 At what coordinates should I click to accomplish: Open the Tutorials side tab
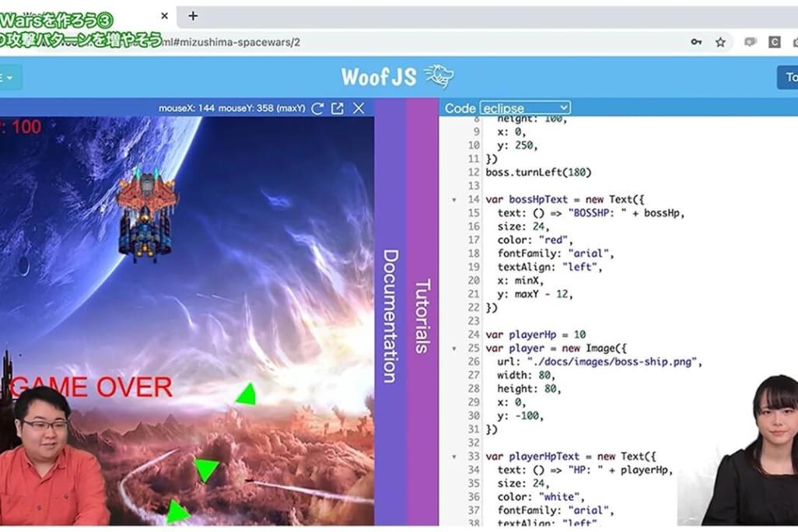point(422,315)
